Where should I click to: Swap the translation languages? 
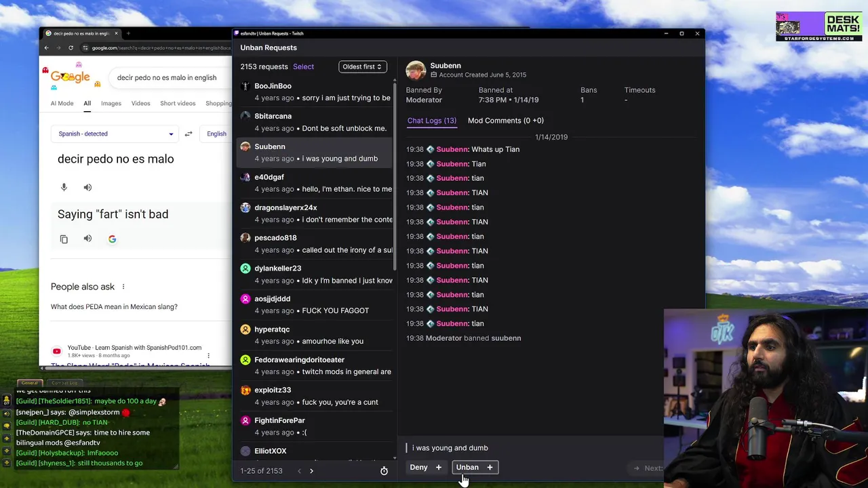pyautogui.click(x=189, y=134)
